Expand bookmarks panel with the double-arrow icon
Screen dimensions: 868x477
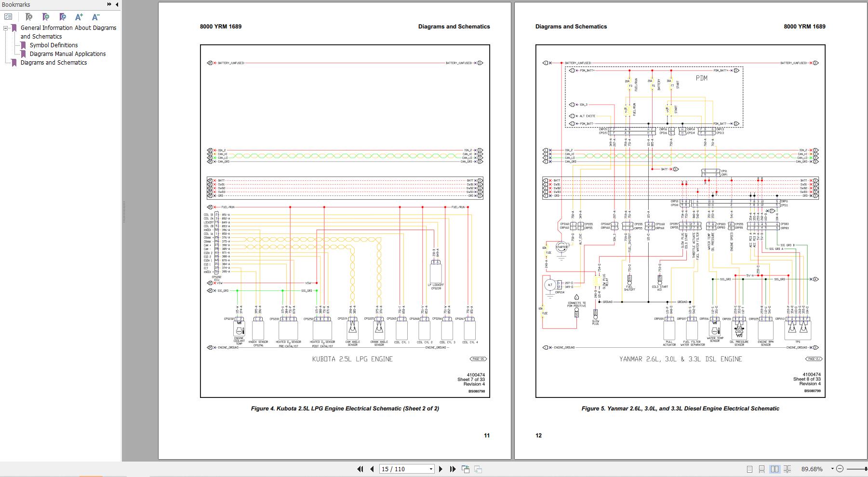109,4
